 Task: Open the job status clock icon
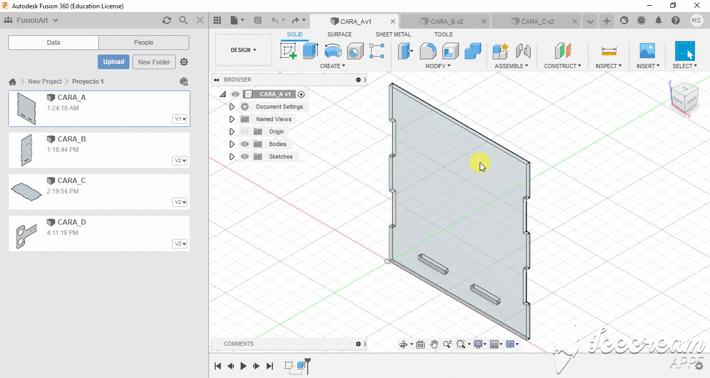pos(641,20)
